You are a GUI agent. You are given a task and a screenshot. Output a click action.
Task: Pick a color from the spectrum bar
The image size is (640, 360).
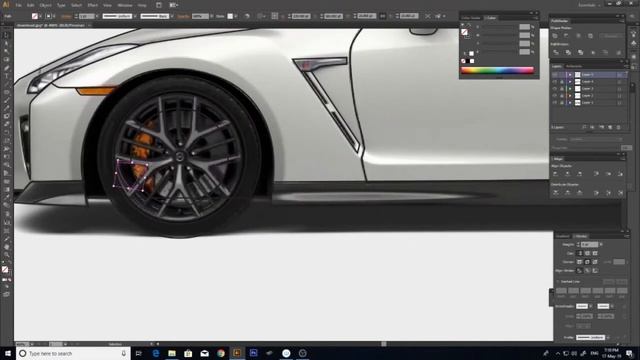(497, 70)
